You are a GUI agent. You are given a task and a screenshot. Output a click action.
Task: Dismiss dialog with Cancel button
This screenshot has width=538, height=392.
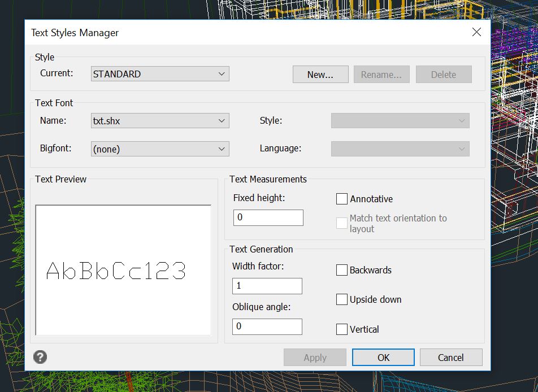(451, 358)
